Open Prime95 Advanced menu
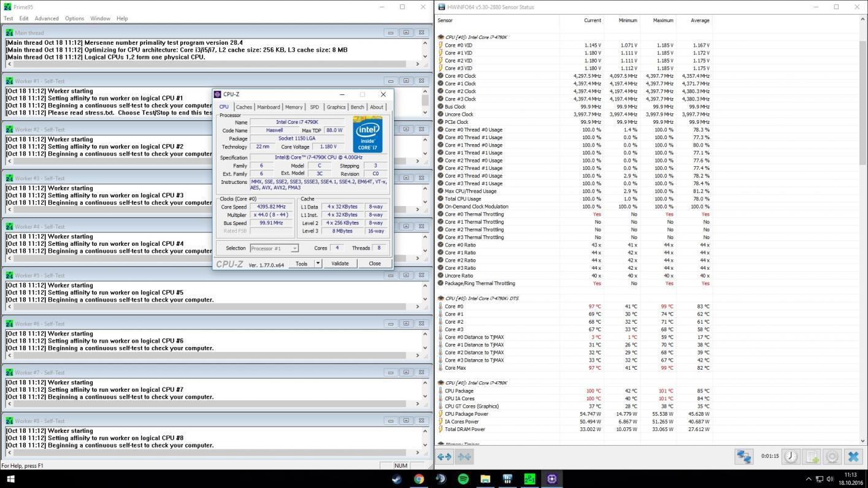This screenshot has height=488, width=868. click(47, 18)
